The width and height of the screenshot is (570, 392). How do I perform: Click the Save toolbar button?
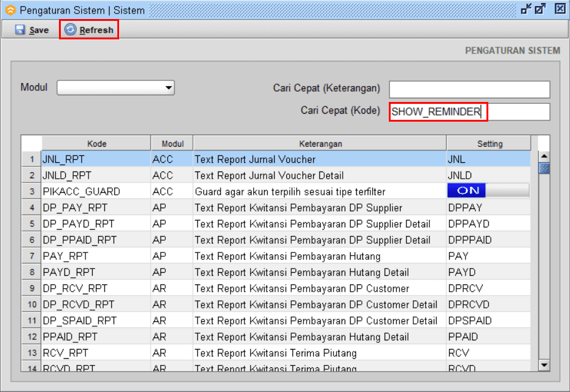[32, 30]
